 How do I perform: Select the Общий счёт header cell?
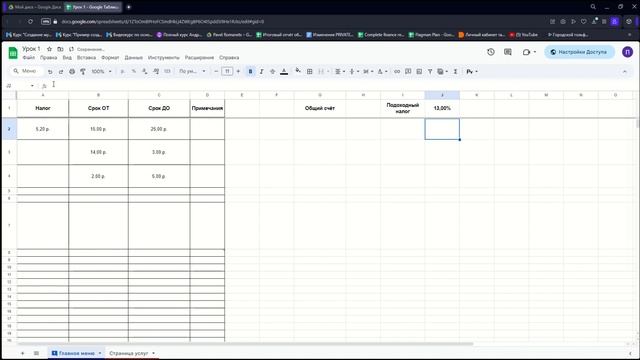[x=320, y=108]
